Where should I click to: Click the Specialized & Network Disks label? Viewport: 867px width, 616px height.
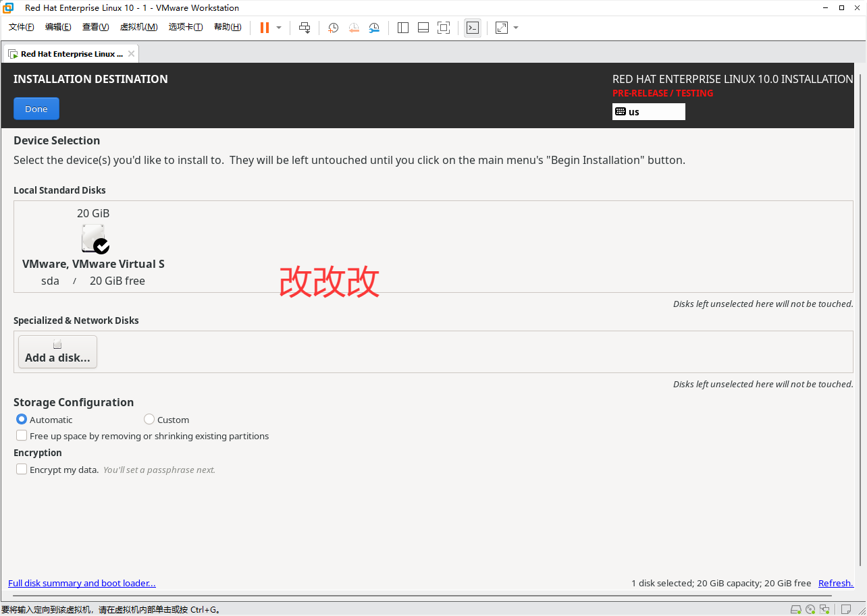click(76, 320)
